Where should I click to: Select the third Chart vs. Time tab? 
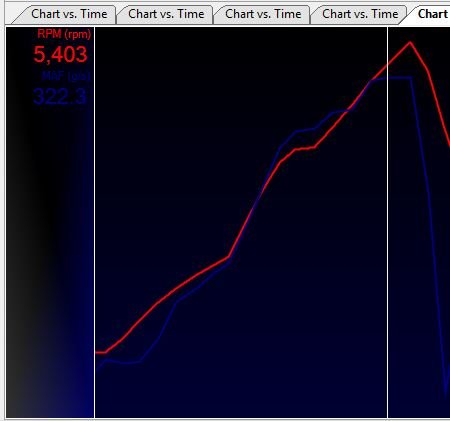pos(263,15)
